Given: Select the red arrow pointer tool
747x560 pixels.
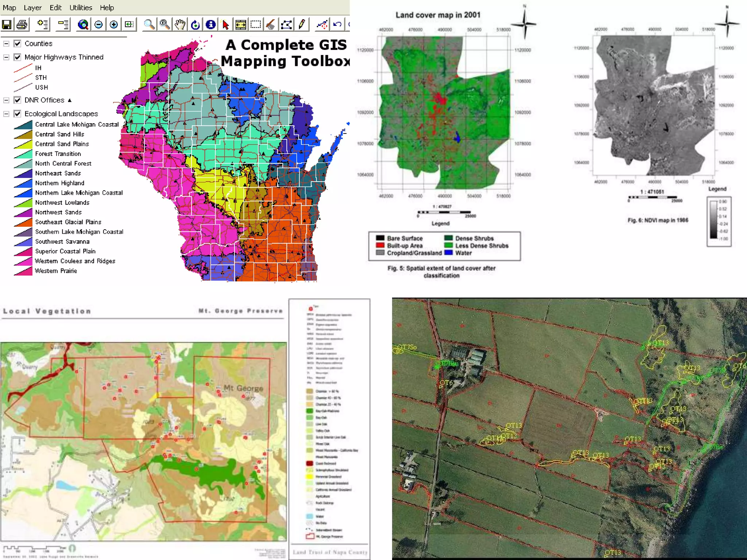Looking at the screenshot, I should click(225, 24).
